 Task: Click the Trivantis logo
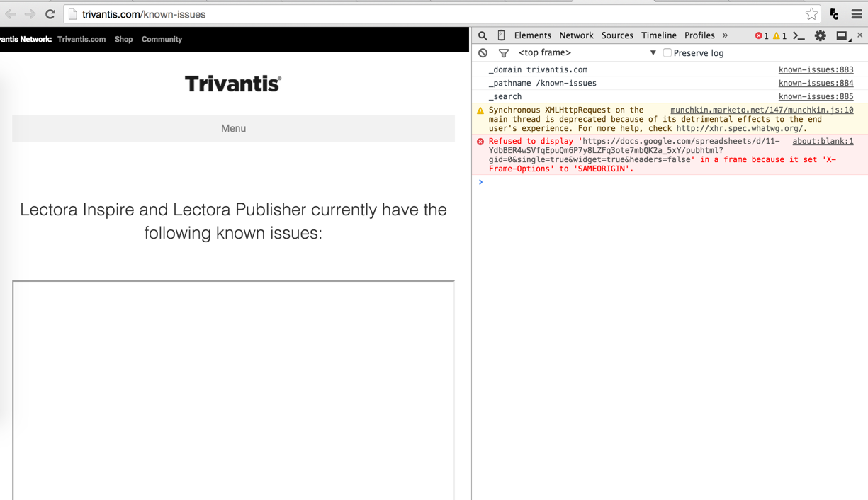(233, 84)
